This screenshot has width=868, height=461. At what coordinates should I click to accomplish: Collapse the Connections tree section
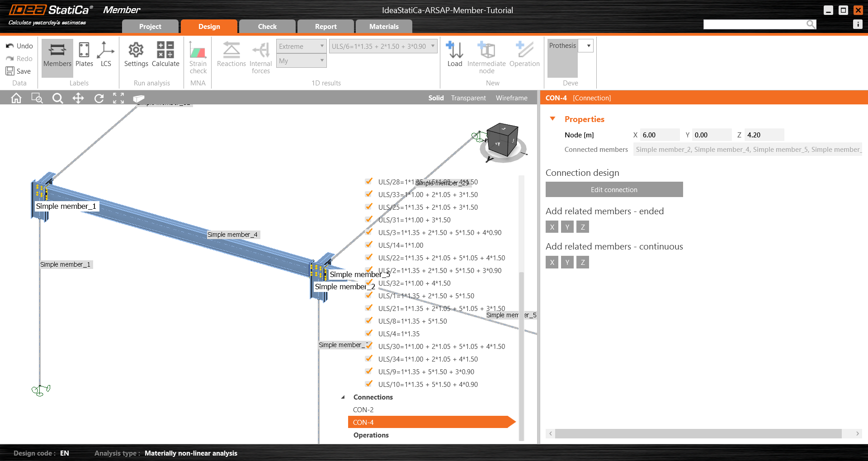click(x=343, y=397)
